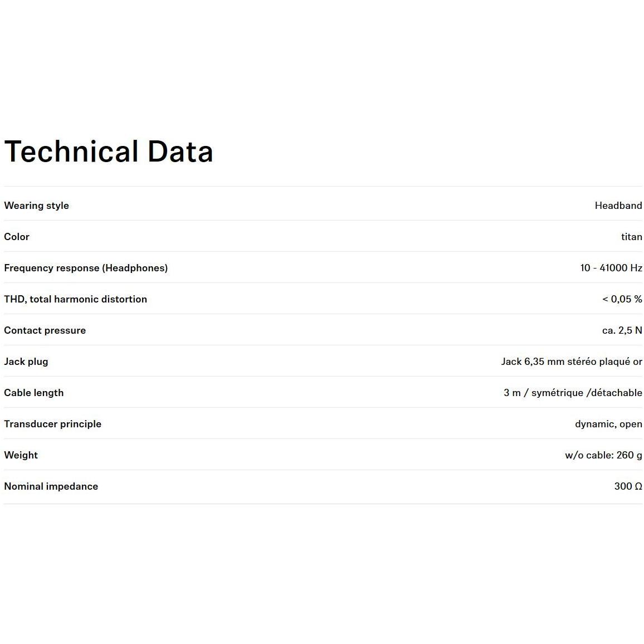Click the < 0,05 % value

point(622,299)
